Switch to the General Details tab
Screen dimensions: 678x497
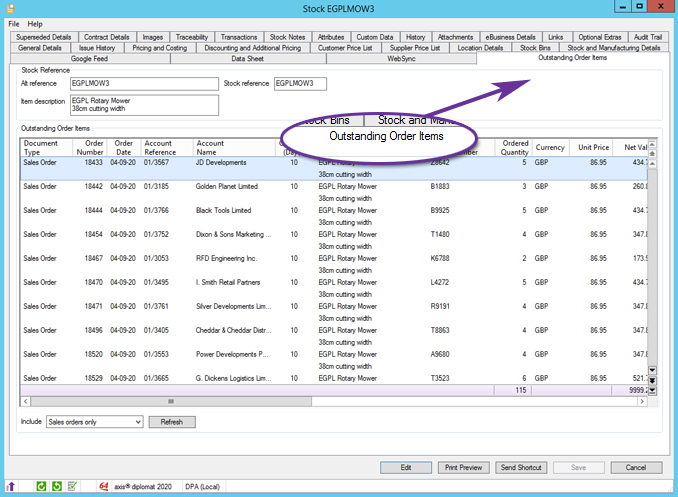tap(40, 48)
